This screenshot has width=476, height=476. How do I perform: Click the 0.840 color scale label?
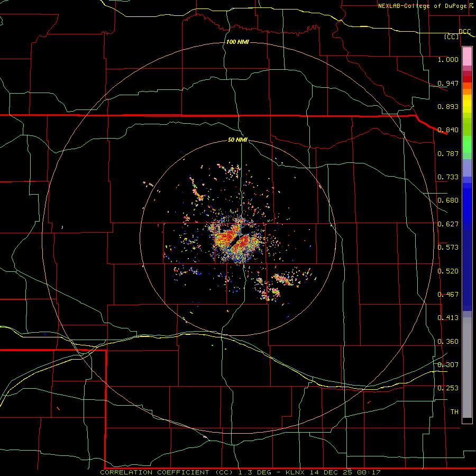pyautogui.click(x=448, y=130)
